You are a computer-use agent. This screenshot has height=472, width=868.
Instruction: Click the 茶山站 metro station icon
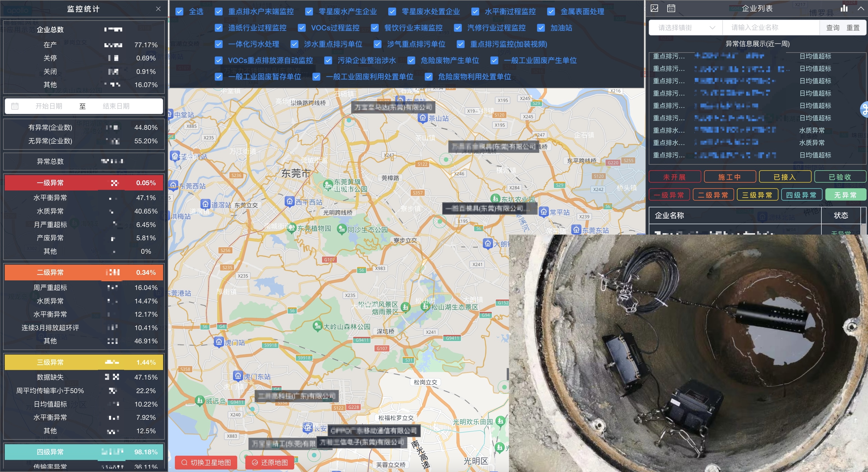coord(422,118)
